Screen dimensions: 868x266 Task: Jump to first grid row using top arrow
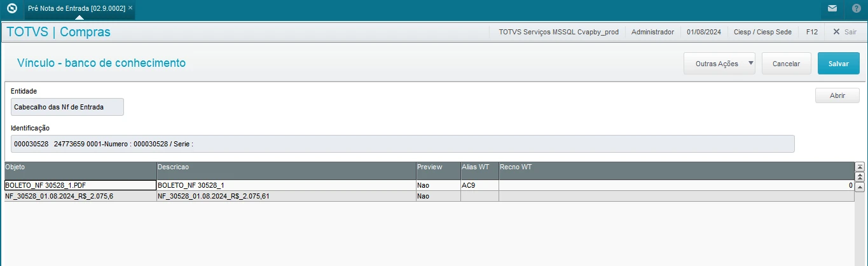(860, 167)
